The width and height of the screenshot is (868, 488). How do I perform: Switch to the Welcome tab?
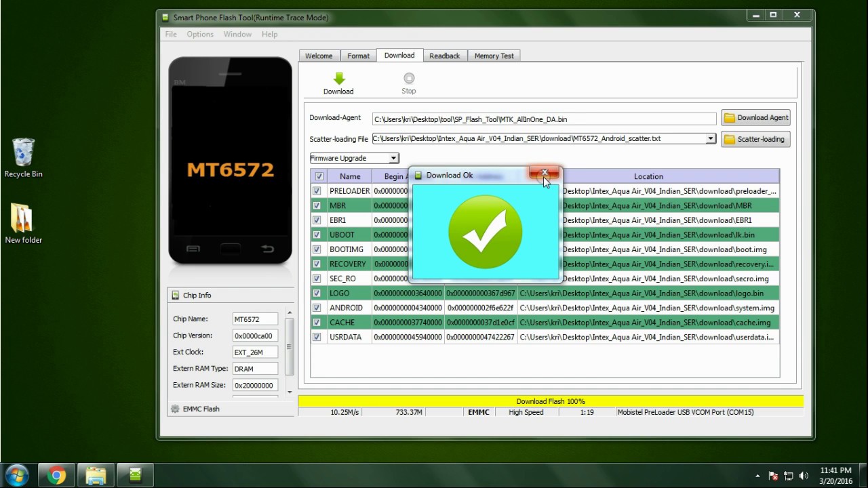319,56
